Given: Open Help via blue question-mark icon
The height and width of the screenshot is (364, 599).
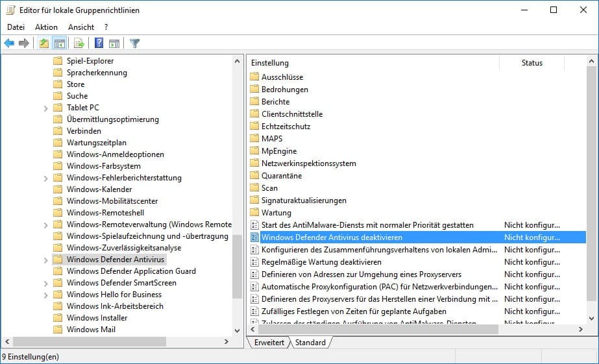Looking at the screenshot, I should pyautogui.click(x=99, y=43).
